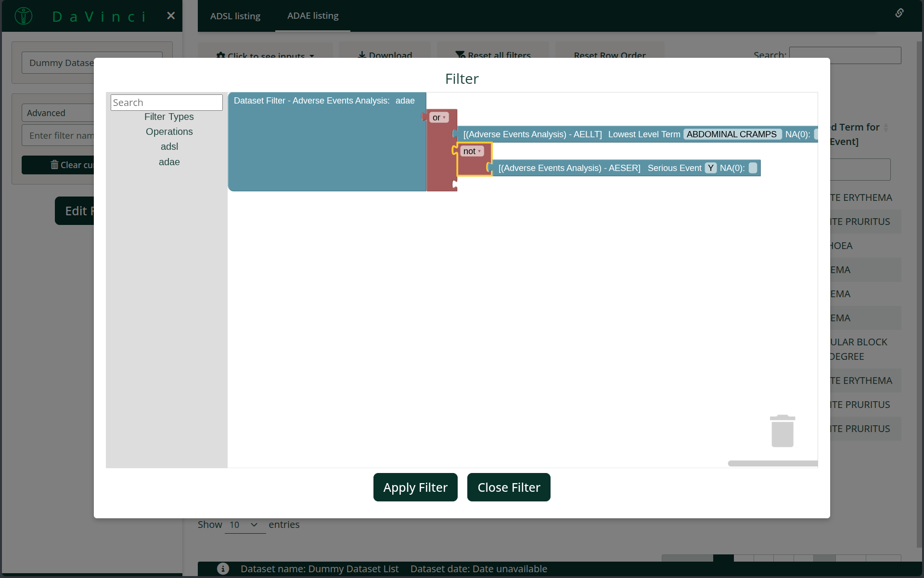Click the link icon at top right
924x578 pixels.
click(x=899, y=13)
